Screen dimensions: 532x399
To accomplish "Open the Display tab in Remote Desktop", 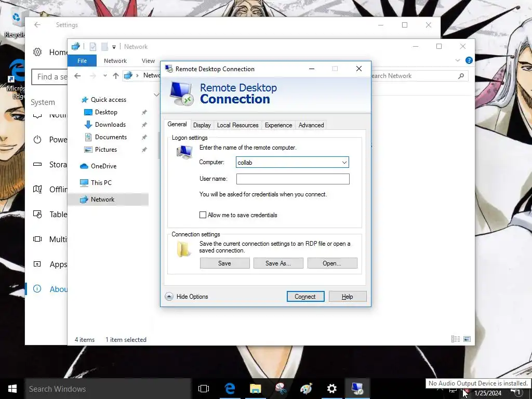I will click(x=202, y=125).
